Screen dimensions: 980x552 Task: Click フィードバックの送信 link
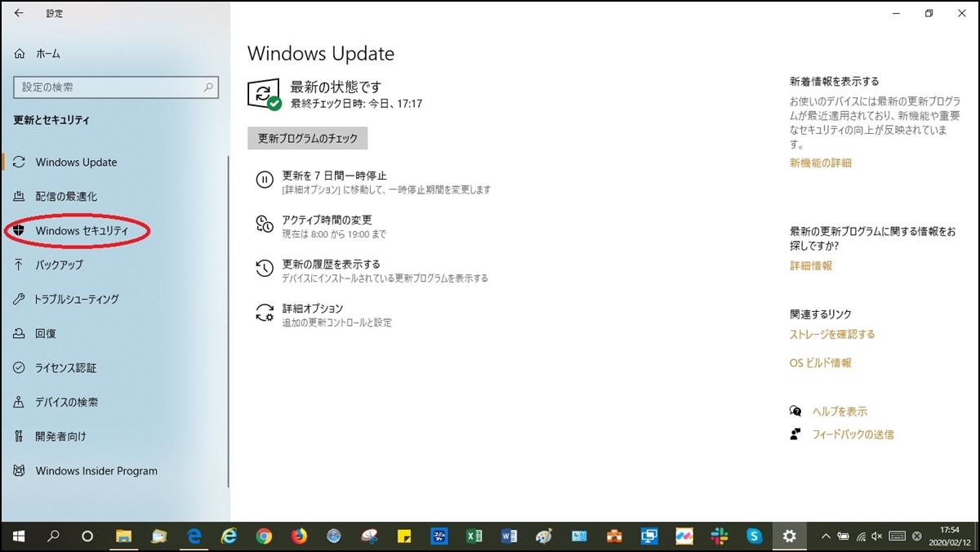853,434
